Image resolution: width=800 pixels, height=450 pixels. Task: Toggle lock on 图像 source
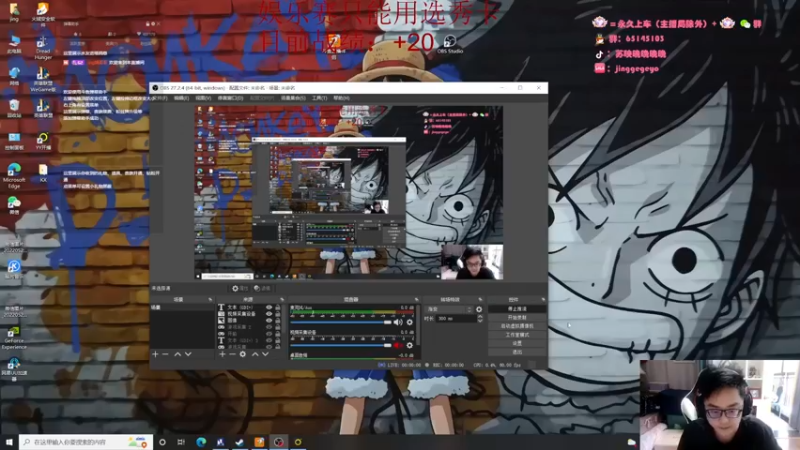click(x=278, y=321)
